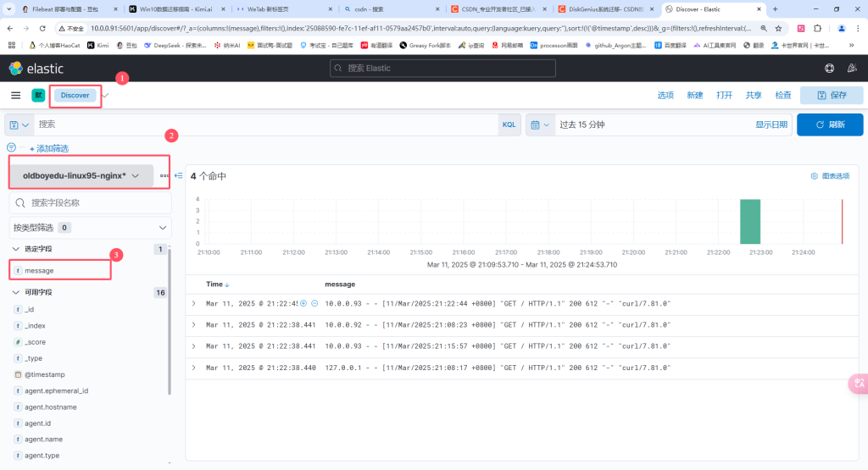Toggle the KQL query language switch
This screenshot has height=470, width=868.
[x=509, y=124]
